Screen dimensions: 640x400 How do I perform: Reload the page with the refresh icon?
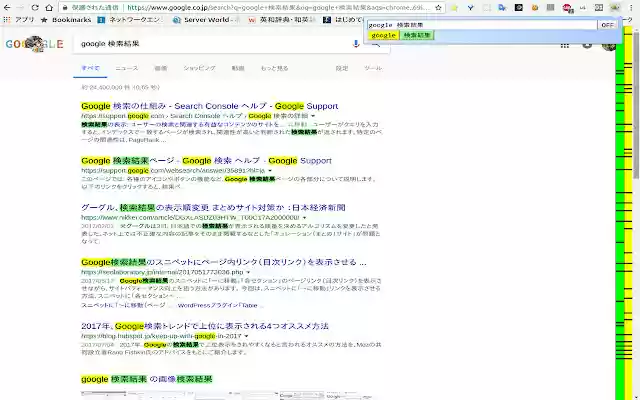point(35,8)
